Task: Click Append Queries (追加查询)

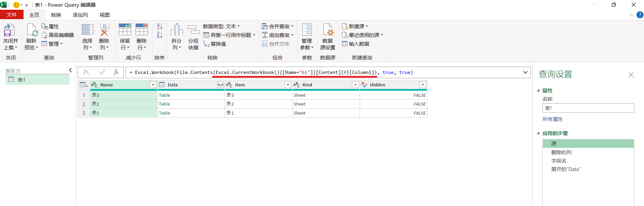Action: [278, 35]
